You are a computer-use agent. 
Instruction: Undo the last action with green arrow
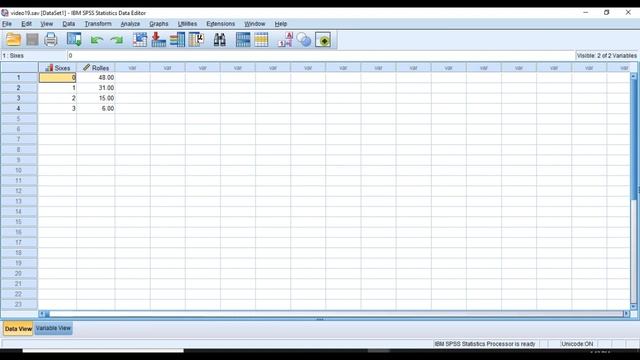pyautogui.click(x=97, y=40)
